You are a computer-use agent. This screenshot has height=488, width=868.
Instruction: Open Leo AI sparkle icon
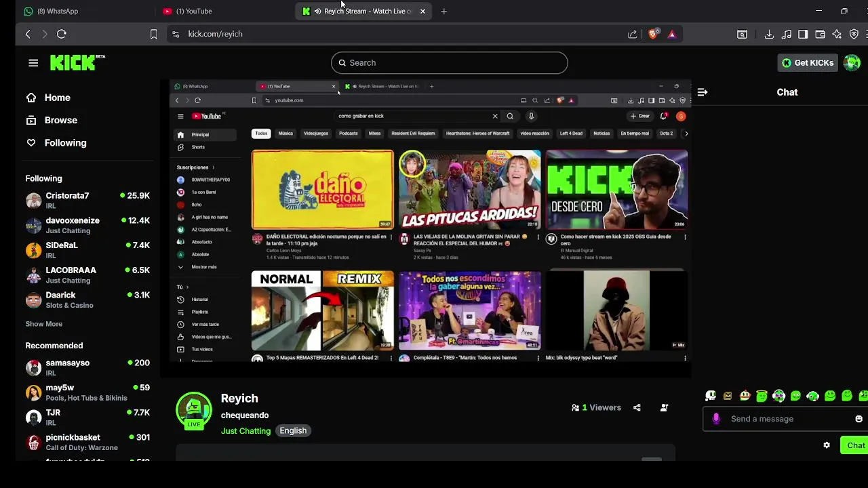tap(837, 34)
